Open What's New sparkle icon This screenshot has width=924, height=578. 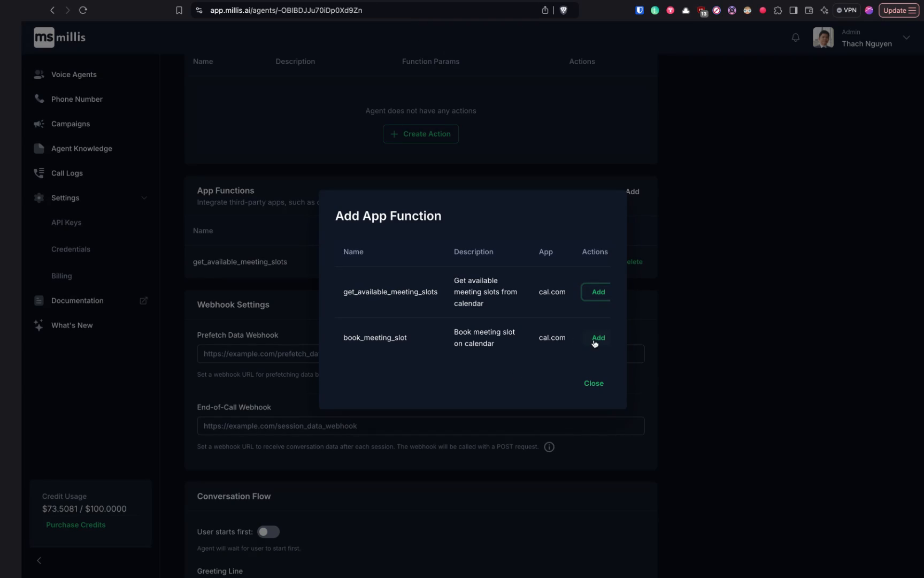38,325
